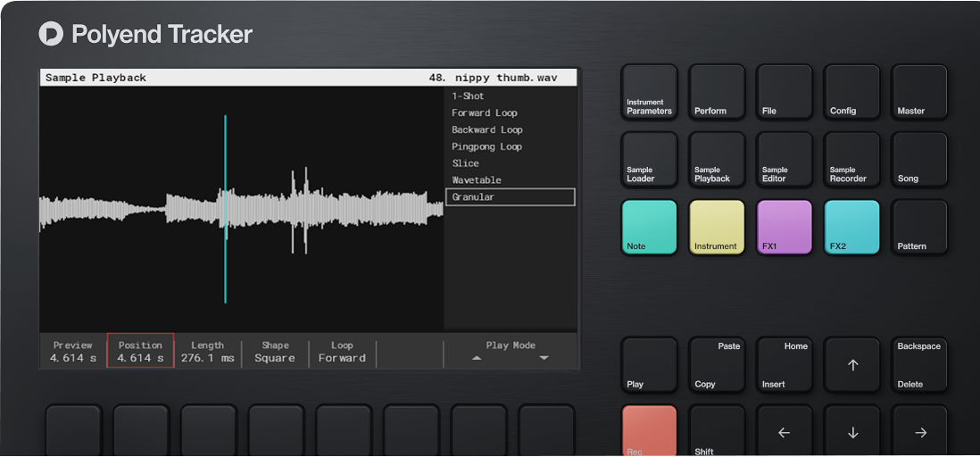Click the Sample Playback screen title
Viewport: 980px width, 457px height.
point(96,79)
